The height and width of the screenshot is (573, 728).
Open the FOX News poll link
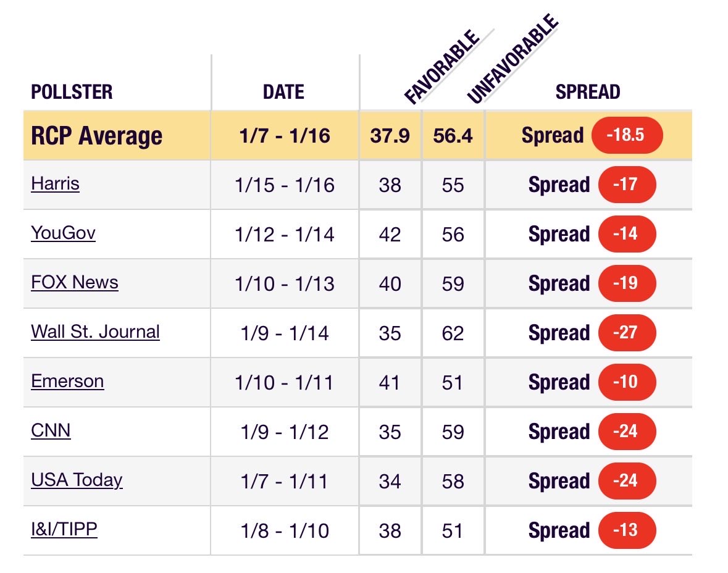tap(75, 282)
